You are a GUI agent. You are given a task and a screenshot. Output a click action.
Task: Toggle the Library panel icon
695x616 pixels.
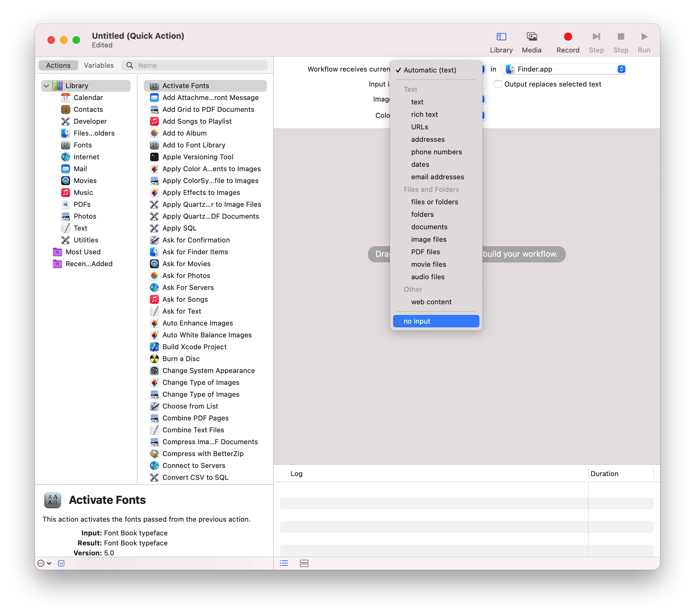point(501,37)
